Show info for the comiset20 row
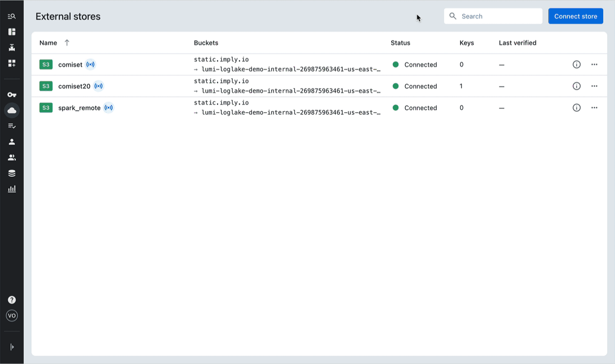The image size is (615, 364). point(577,86)
